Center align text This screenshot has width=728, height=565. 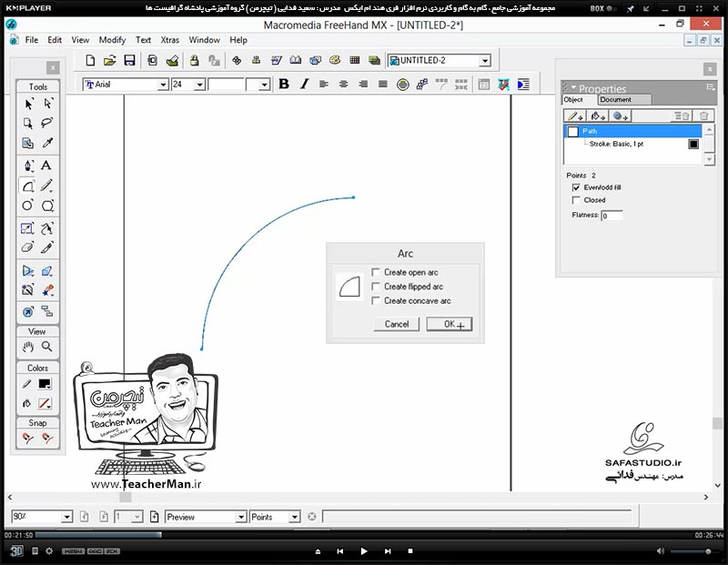point(344,84)
